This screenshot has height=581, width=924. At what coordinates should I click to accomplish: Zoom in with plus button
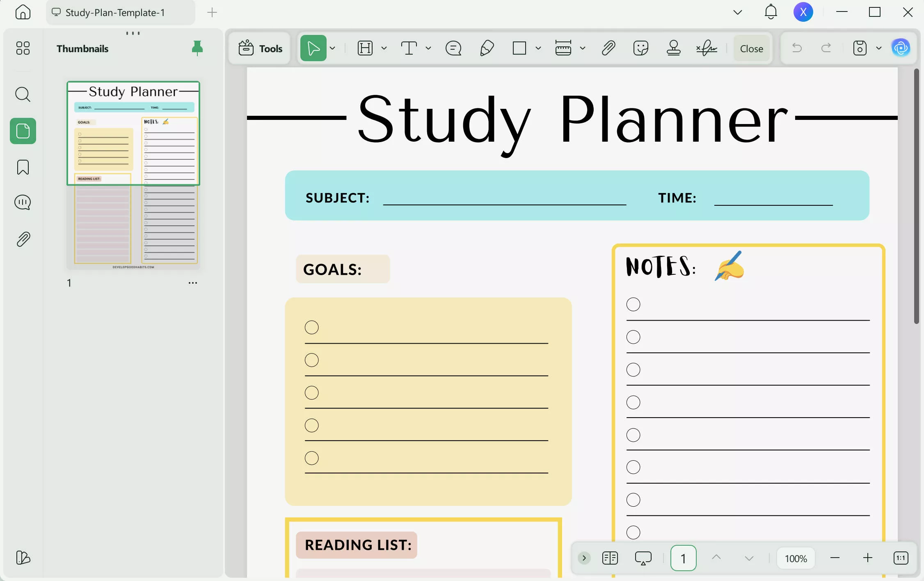[867, 558]
